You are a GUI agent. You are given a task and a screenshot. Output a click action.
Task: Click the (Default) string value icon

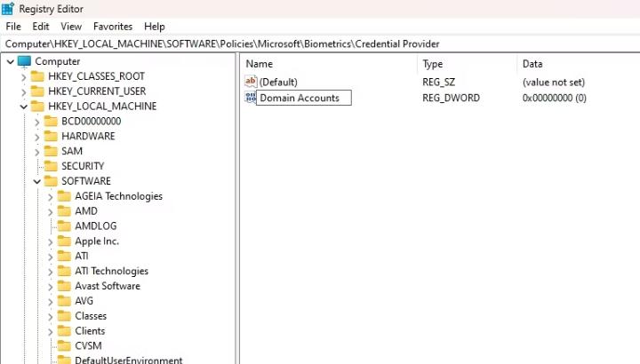[251, 82]
